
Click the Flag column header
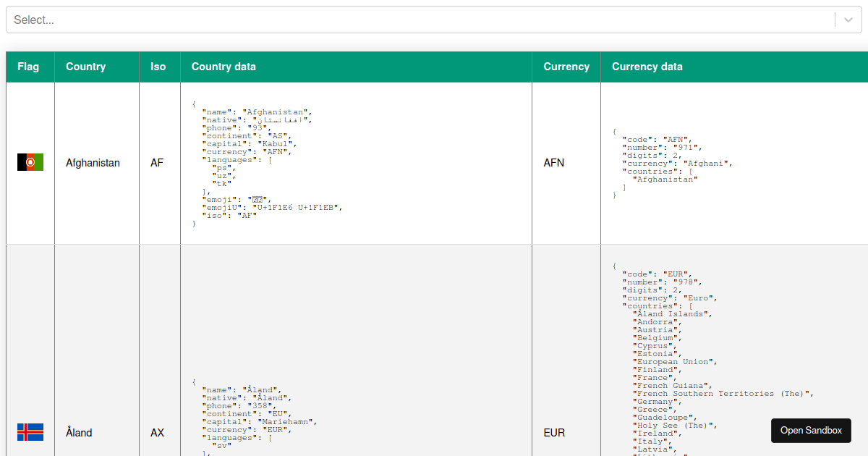pyautogui.click(x=28, y=66)
